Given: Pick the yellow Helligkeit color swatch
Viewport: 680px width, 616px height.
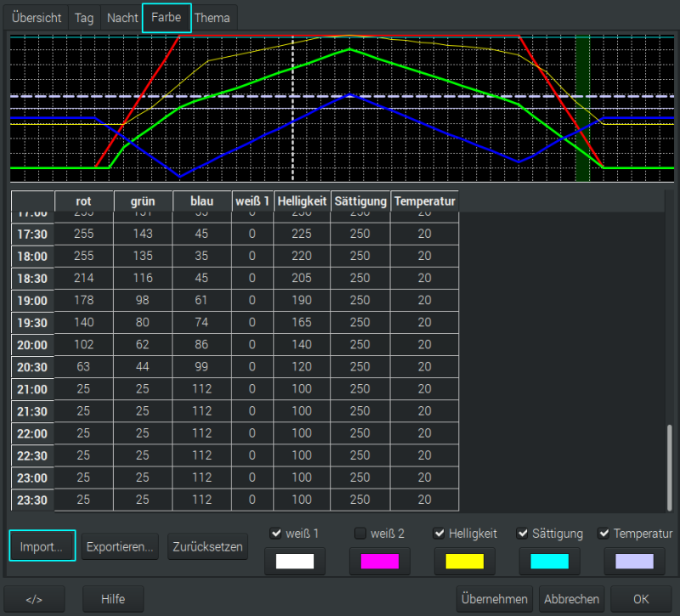Looking at the screenshot, I should pyautogui.click(x=464, y=561).
